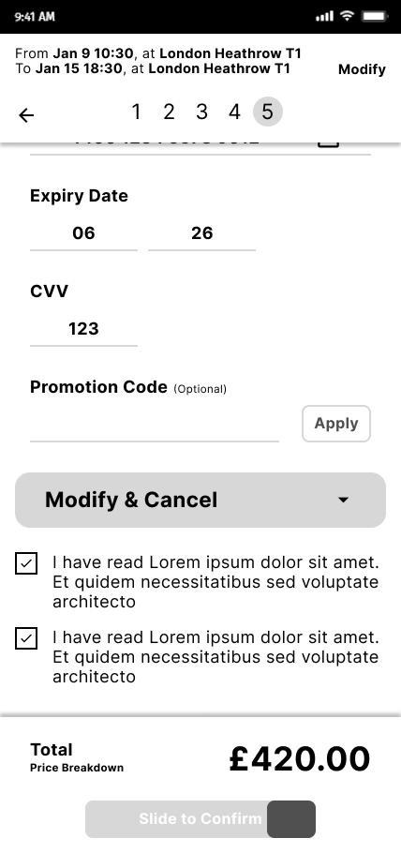The height and width of the screenshot is (868, 401).
Task: Tap the back arrow icon
Action: tap(26, 114)
